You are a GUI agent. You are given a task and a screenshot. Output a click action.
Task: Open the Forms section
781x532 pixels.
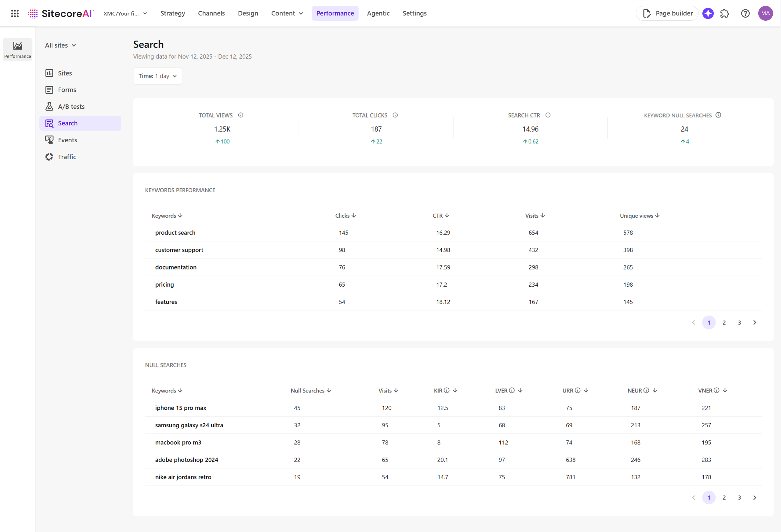(x=67, y=90)
